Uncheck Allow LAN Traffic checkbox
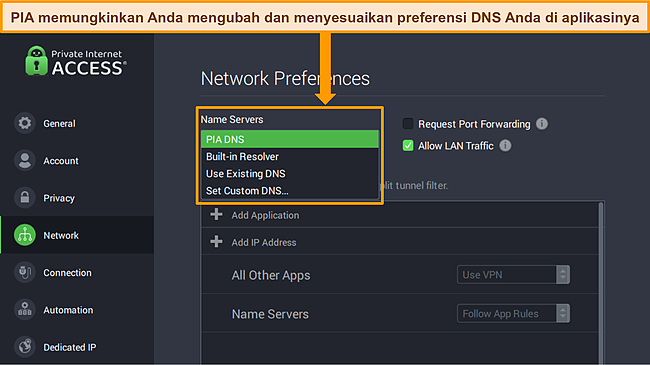650x365 pixels. (408, 146)
